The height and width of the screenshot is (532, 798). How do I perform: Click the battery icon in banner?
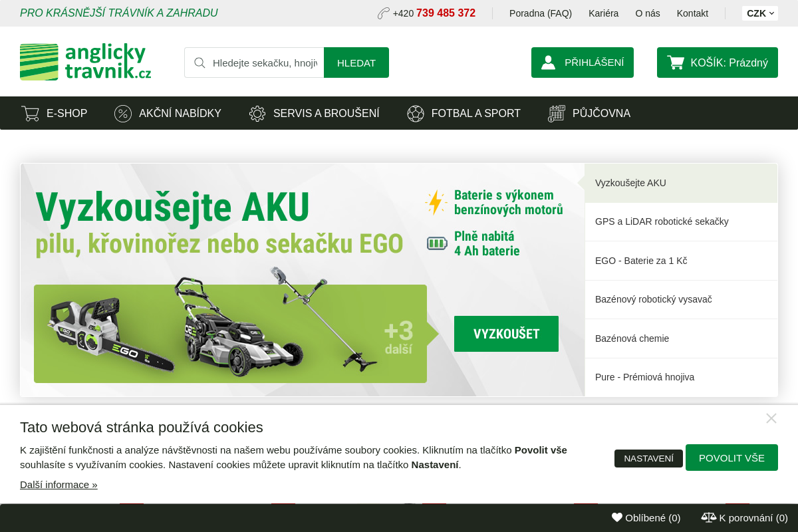coord(437,243)
